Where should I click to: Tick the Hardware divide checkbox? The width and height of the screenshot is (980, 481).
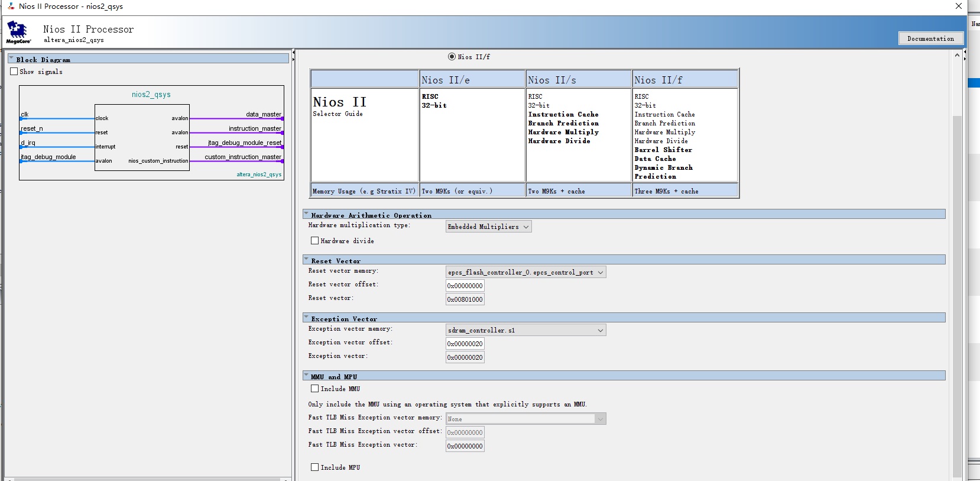[x=315, y=241]
